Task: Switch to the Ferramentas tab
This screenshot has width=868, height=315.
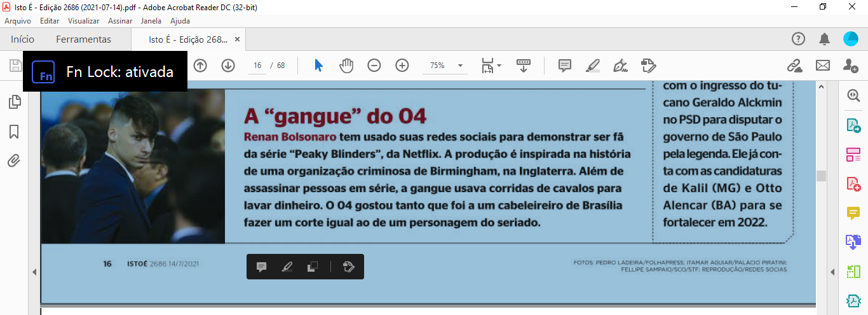Action: (83, 39)
